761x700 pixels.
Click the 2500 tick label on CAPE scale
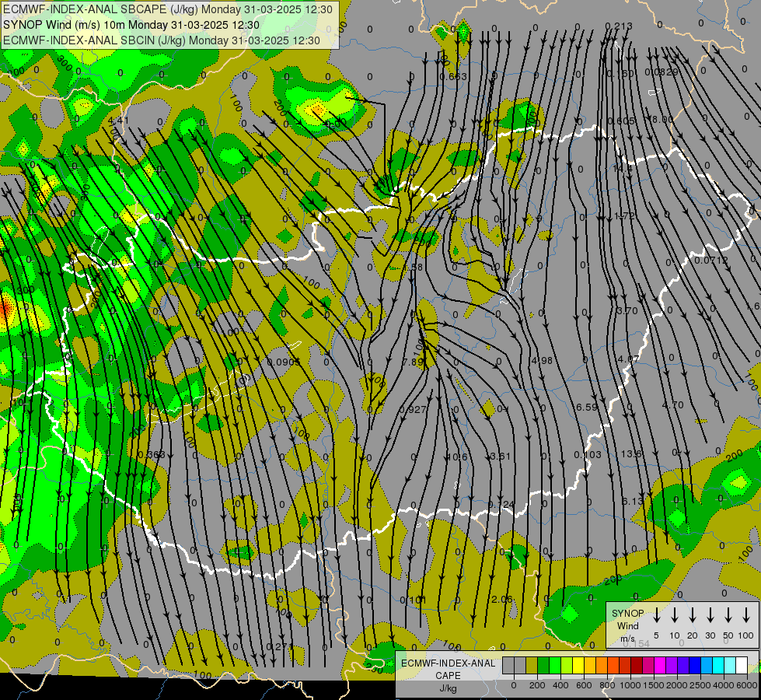click(700, 685)
